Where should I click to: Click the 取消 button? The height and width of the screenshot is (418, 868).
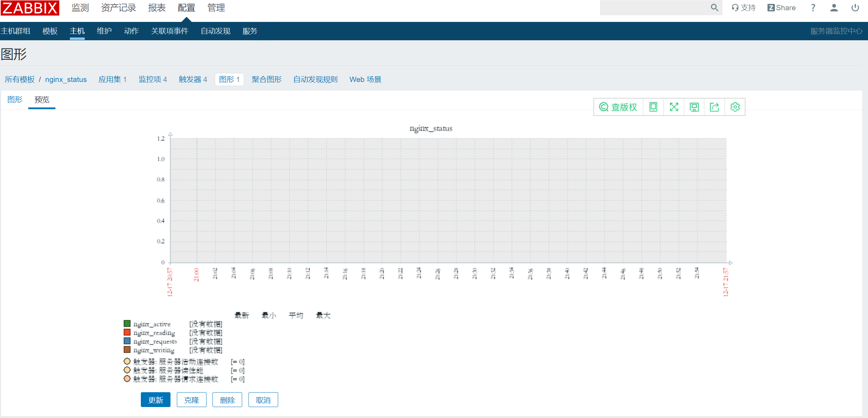click(263, 400)
